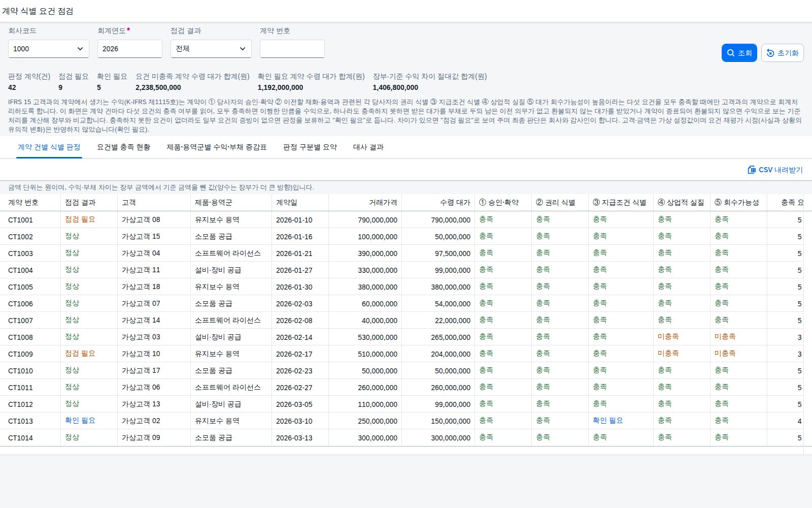Click 확인 필요 under 지급조건 식별 for CT1013

(608, 421)
